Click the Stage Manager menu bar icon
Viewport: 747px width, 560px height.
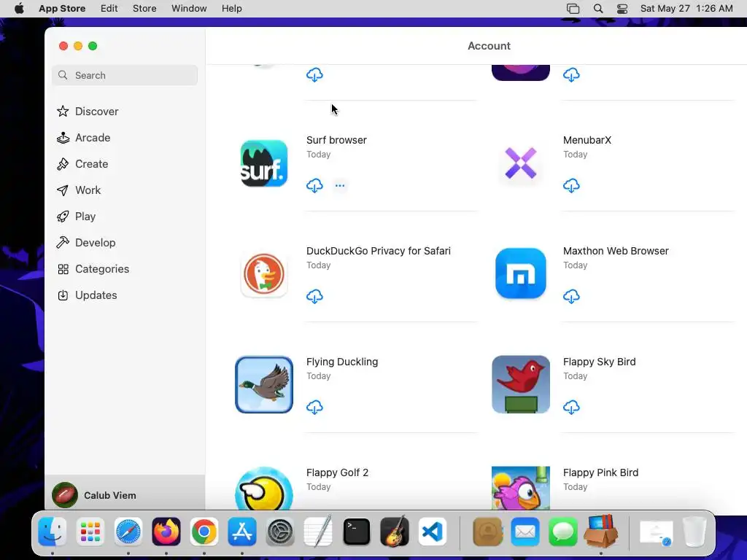(573, 9)
